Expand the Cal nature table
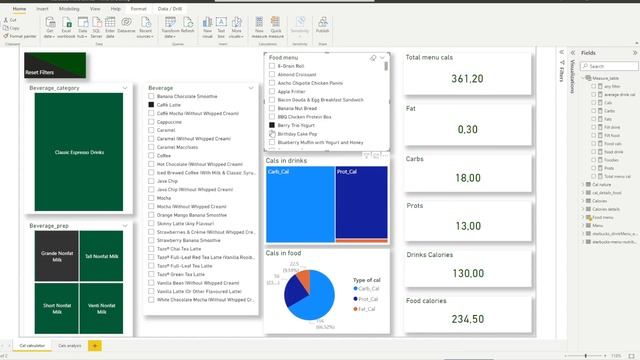This screenshot has width=640, height=360. coord(583,184)
